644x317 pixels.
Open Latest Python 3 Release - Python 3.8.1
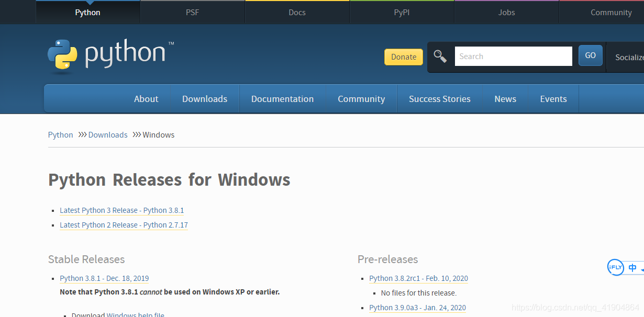(x=122, y=210)
